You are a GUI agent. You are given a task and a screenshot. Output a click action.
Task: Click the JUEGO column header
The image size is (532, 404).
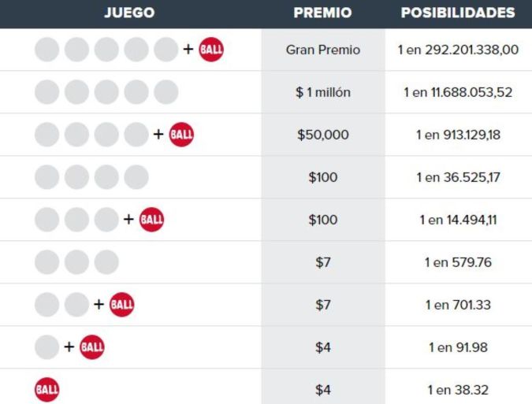point(129,13)
